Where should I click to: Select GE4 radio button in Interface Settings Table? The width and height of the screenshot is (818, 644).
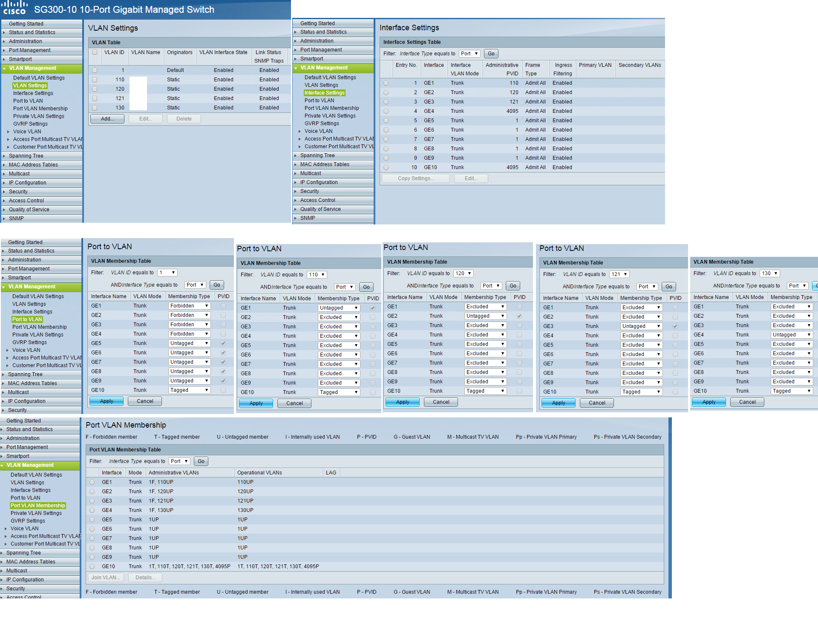pos(386,111)
